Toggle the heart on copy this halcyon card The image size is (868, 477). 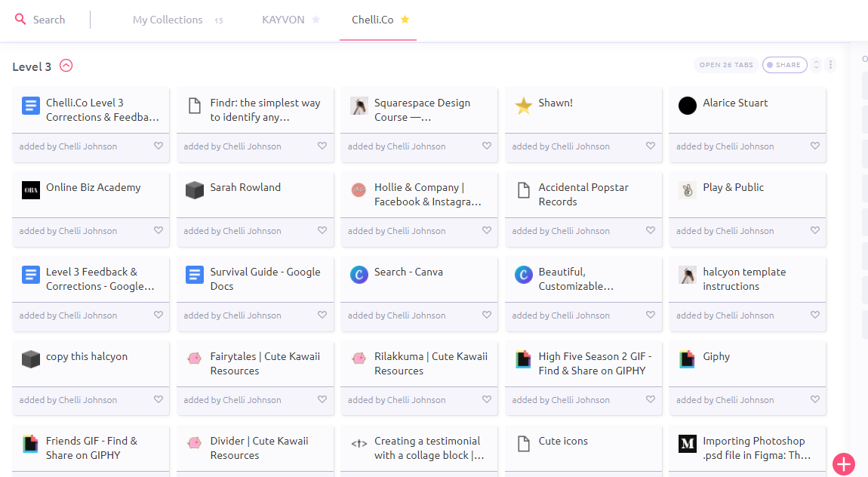[159, 399]
